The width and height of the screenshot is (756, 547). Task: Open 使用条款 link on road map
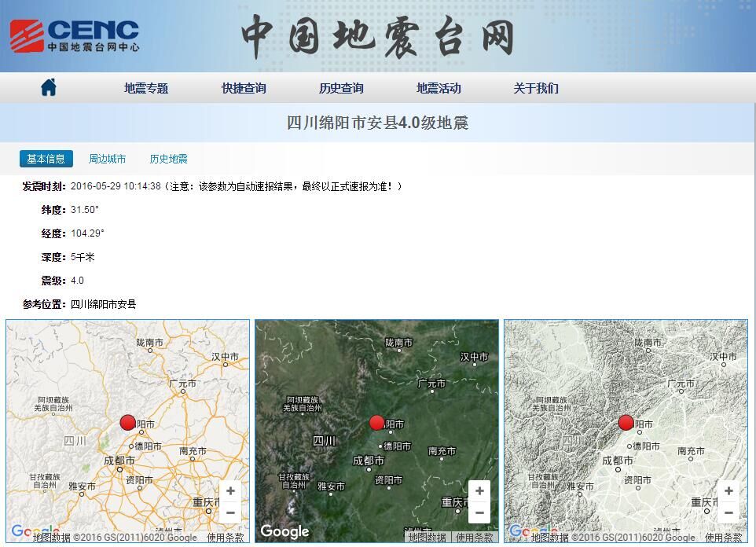point(226,538)
